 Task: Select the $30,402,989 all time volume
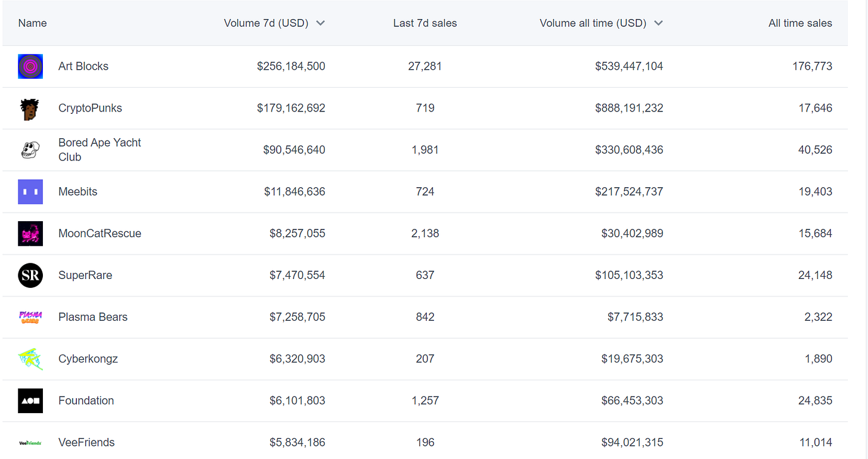click(632, 233)
